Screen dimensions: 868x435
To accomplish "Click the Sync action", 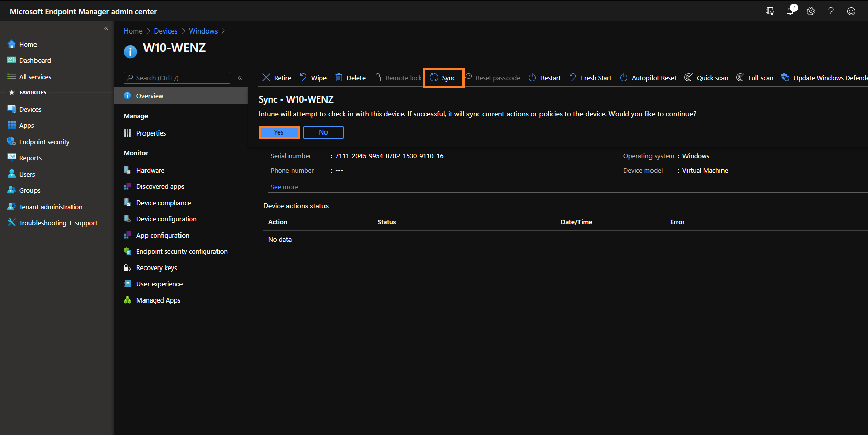I will click(x=443, y=78).
